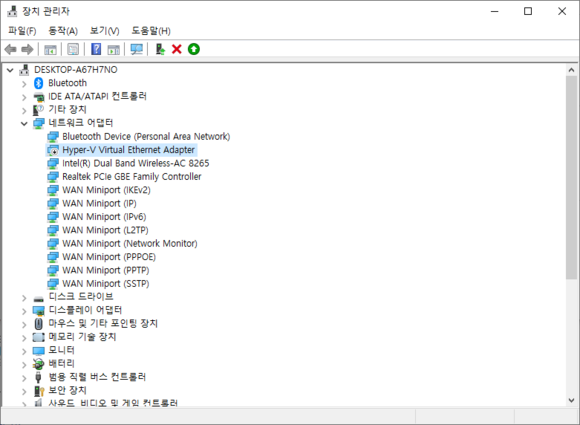
Task: Click the scrollbar down arrow
Action: pos(571,400)
